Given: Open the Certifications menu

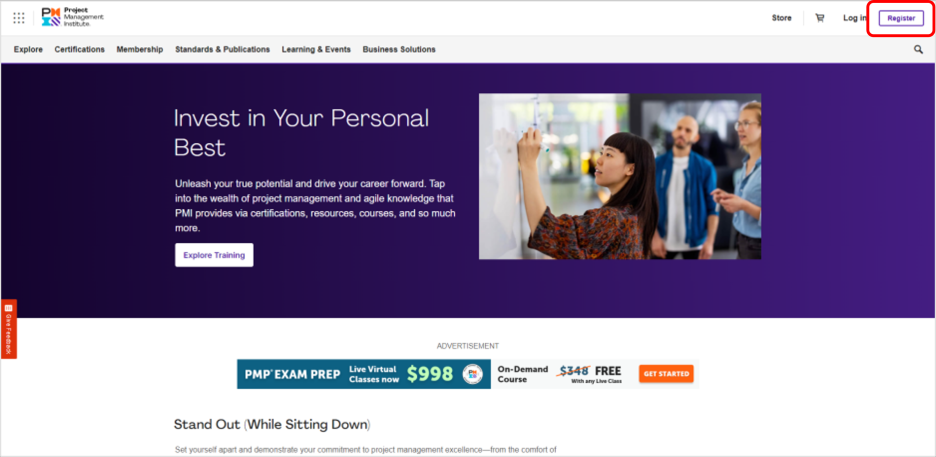Looking at the screenshot, I should coord(79,50).
